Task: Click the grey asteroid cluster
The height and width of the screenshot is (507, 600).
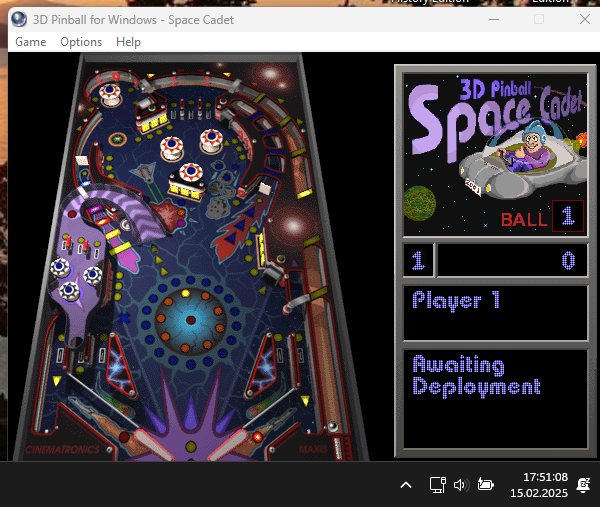Action: (x=220, y=192)
